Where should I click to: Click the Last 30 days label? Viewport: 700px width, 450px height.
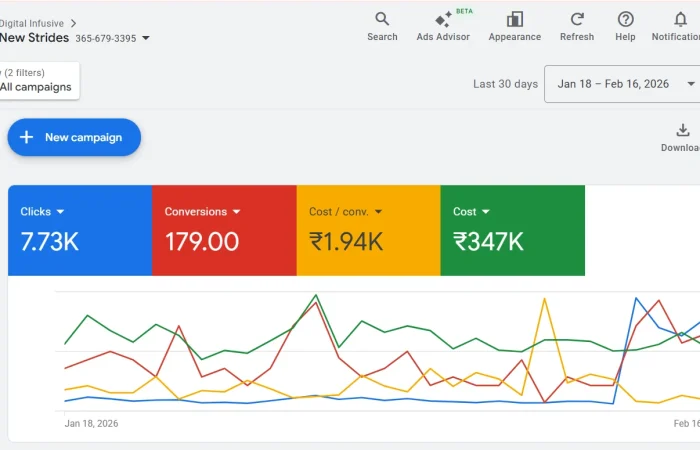point(505,84)
